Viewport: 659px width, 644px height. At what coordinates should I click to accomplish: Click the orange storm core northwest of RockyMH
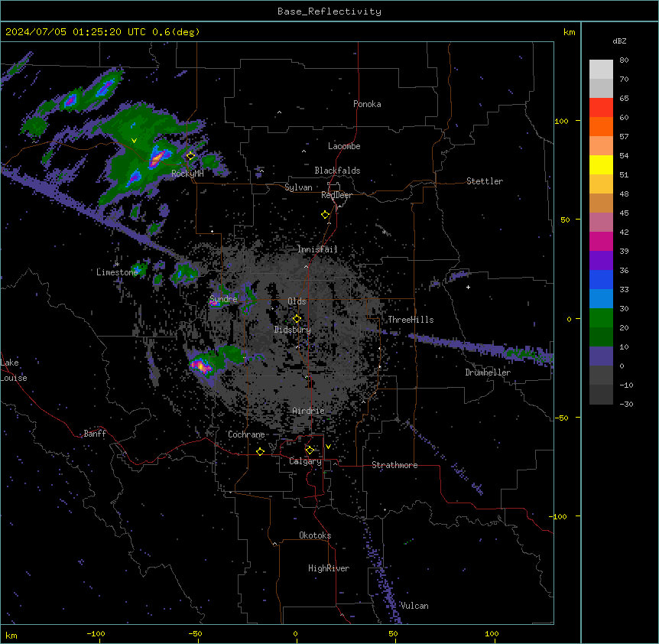[x=157, y=159]
